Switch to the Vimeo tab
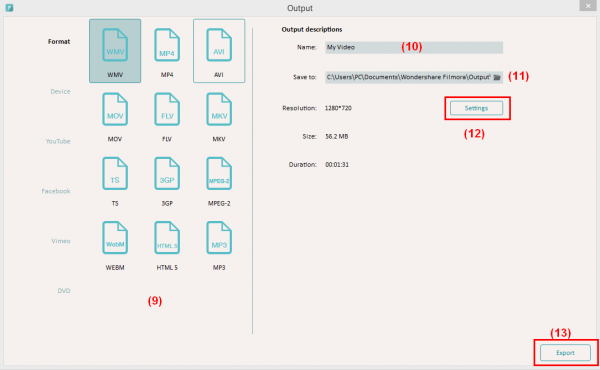600x370 pixels. click(x=61, y=241)
